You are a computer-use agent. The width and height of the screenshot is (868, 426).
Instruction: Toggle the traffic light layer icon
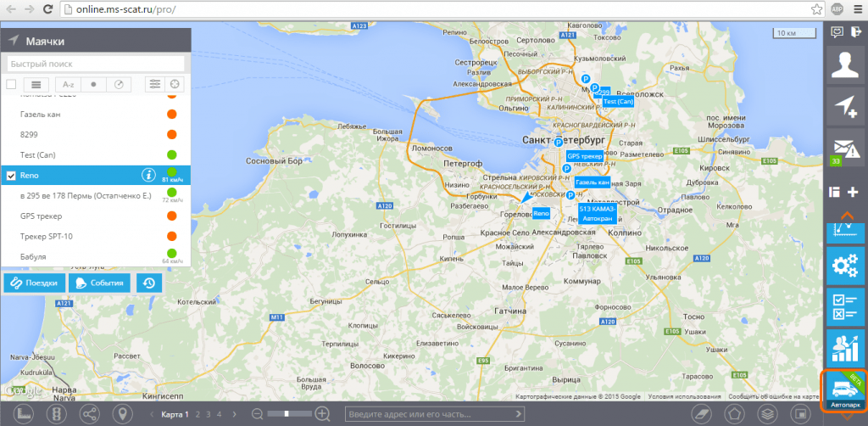coord(56,413)
